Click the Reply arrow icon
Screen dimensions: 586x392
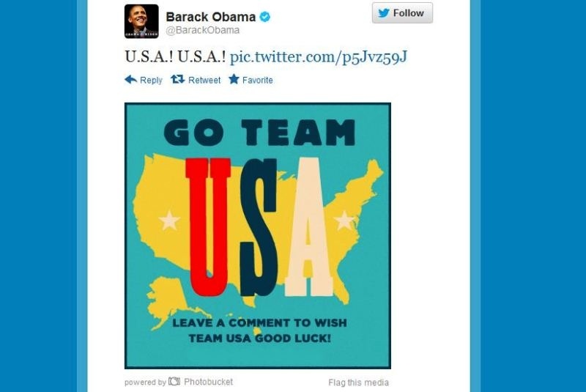tap(131, 80)
